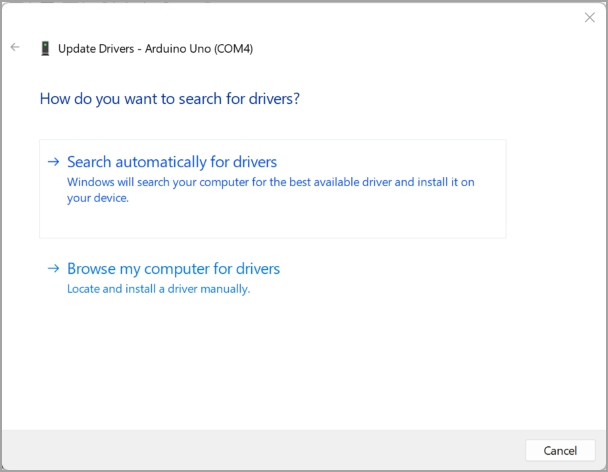Close the Update Drivers dialog with X

pos(589,17)
